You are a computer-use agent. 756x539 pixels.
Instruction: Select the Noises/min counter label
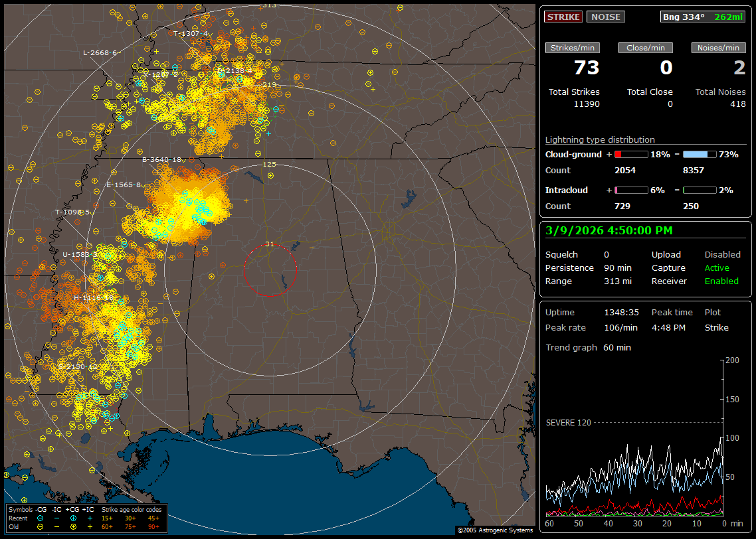coord(718,48)
